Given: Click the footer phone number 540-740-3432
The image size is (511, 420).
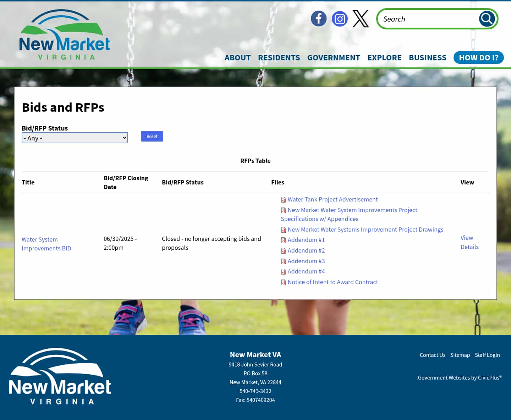Looking at the screenshot, I should click(255, 391).
